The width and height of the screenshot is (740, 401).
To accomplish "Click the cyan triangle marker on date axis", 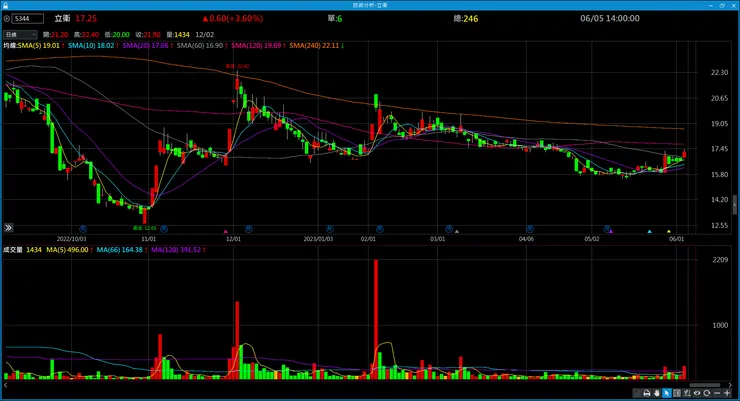I will click(x=649, y=232).
